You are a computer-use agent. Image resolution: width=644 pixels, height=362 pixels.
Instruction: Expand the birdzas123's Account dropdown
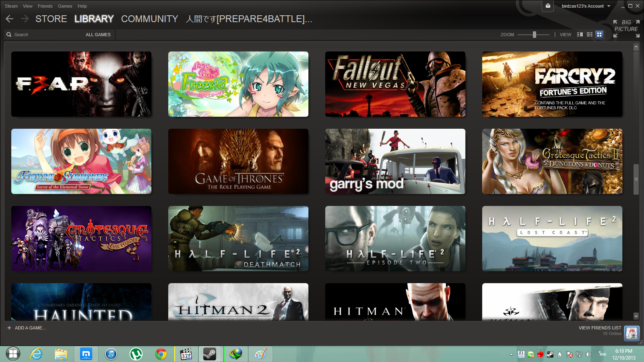point(586,6)
